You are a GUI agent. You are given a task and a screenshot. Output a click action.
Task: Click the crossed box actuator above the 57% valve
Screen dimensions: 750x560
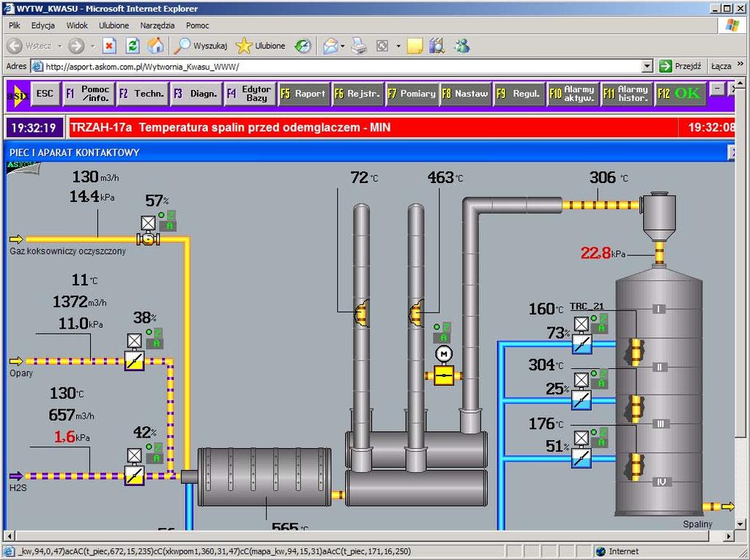148,223
